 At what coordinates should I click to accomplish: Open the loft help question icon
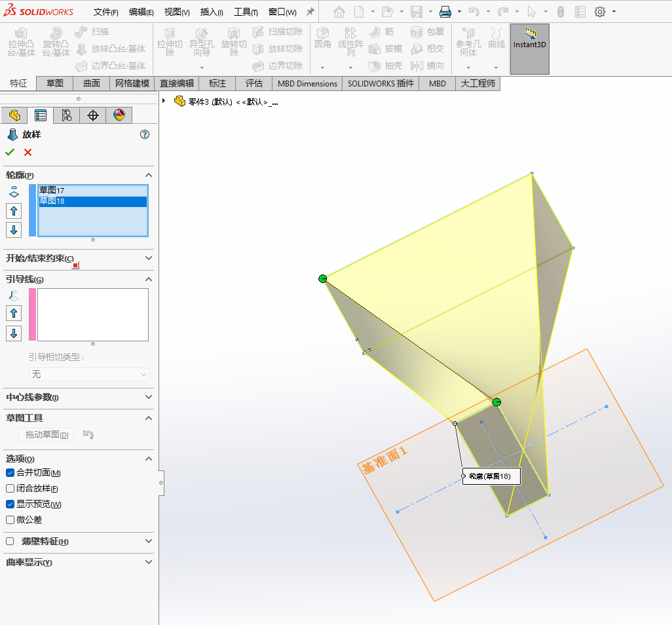pos(145,134)
